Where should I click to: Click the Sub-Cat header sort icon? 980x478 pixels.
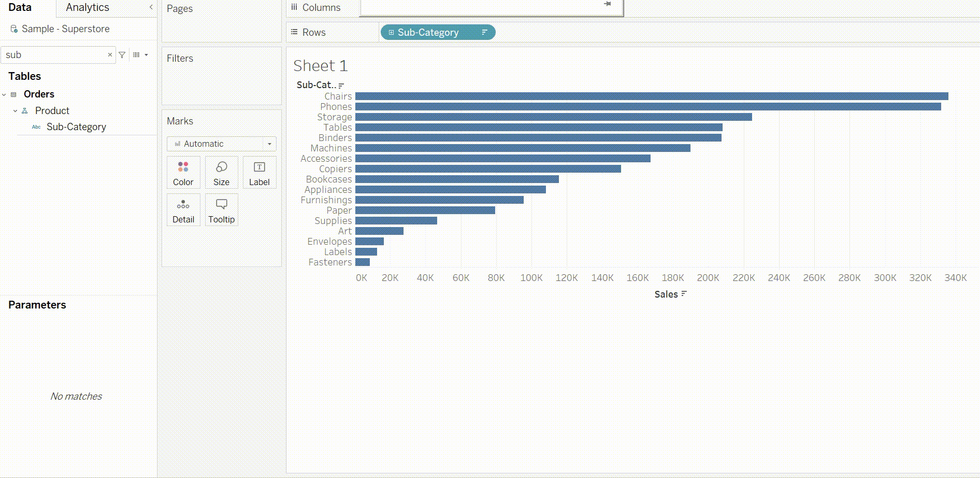point(341,86)
